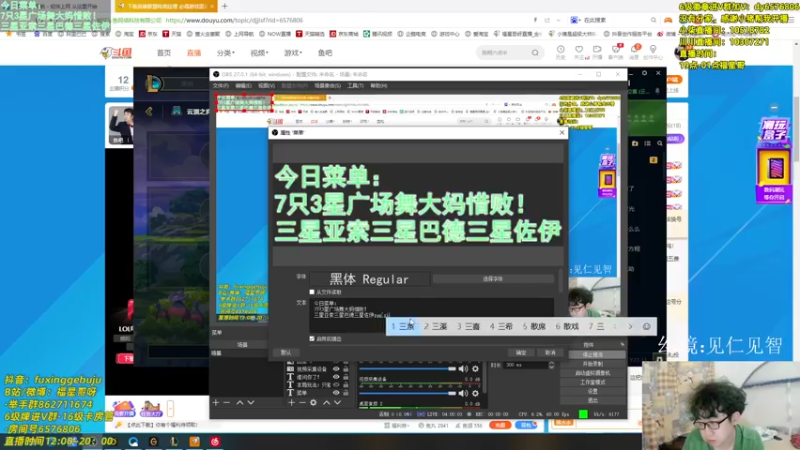Image resolution: width=800 pixels, height=450 pixels.
Task: Open a new browser tab with plus button
Action: (x=224, y=6)
